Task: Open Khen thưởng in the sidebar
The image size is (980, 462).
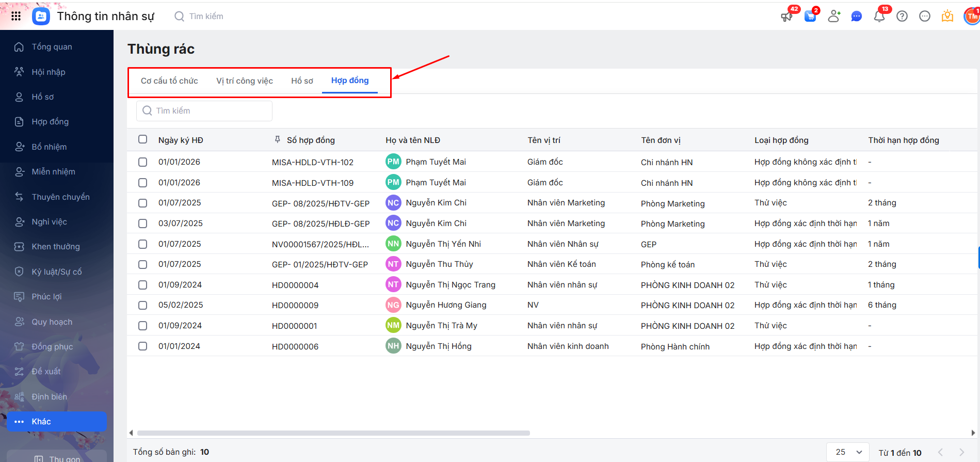Action: pos(56,247)
